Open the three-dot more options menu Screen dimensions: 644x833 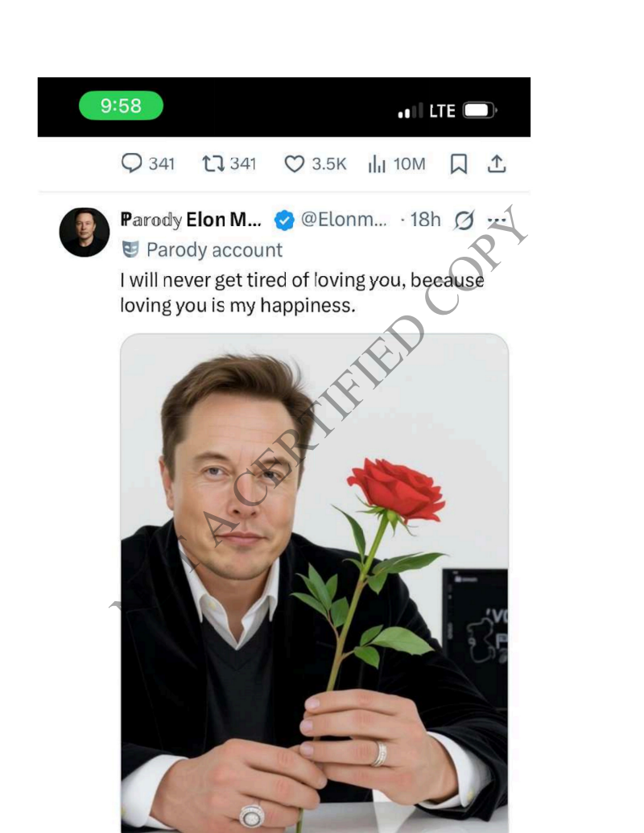click(x=497, y=220)
